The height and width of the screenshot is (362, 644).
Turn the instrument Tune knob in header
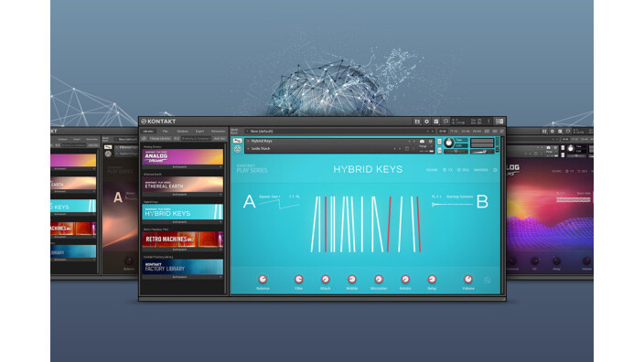point(449,143)
